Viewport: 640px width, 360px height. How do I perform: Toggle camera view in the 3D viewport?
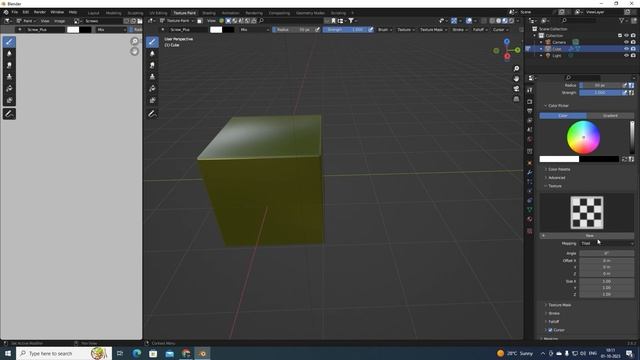516,89
